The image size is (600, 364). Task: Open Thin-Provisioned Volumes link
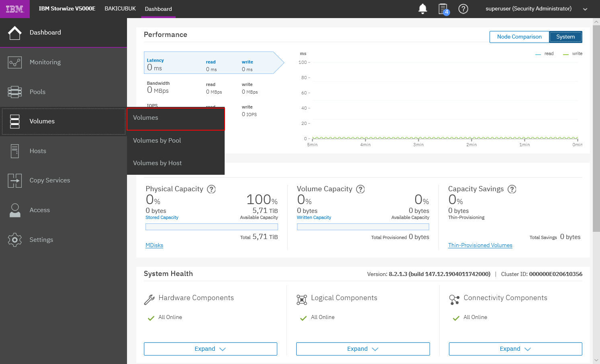click(x=480, y=245)
